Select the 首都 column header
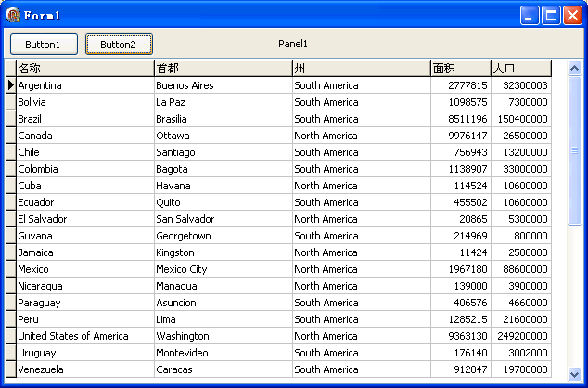 pyautogui.click(x=224, y=69)
